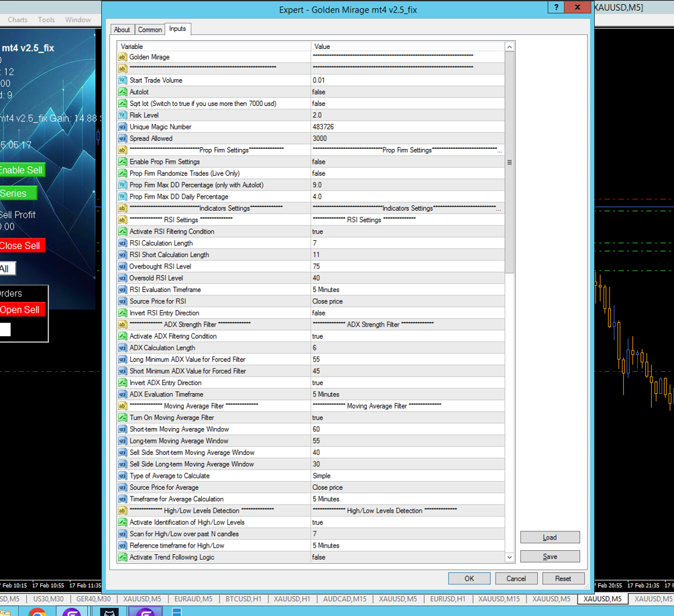
Task: Click the inputs list vertical scrollbar thumb
Action: [510, 162]
